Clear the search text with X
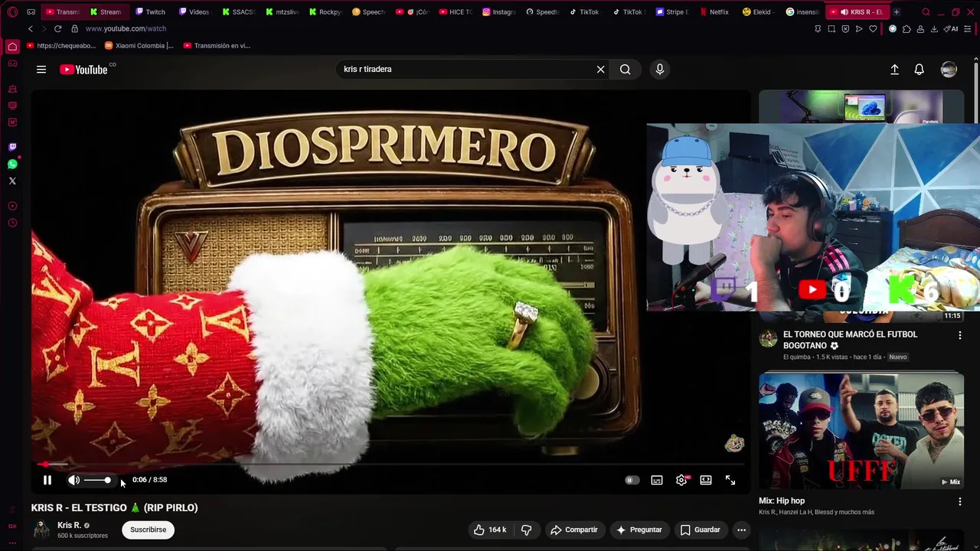Image resolution: width=980 pixels, height=551 pixels. tap(600, 69)
